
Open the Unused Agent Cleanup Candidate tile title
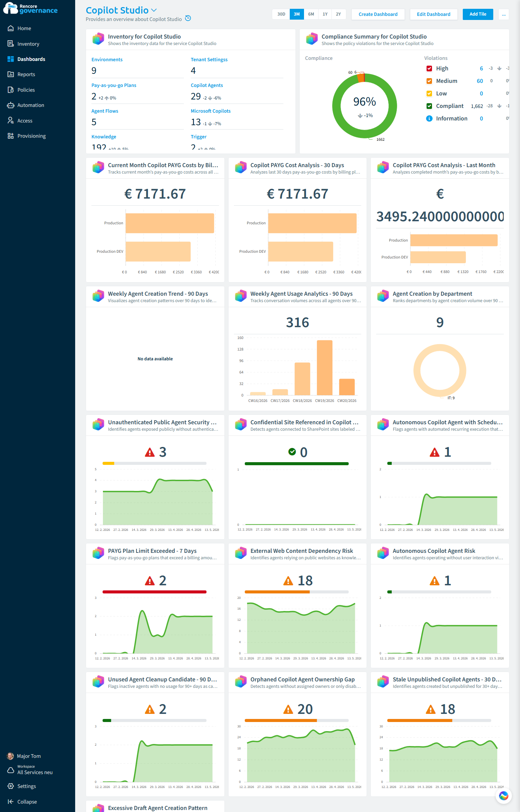[x=162, y=679]
